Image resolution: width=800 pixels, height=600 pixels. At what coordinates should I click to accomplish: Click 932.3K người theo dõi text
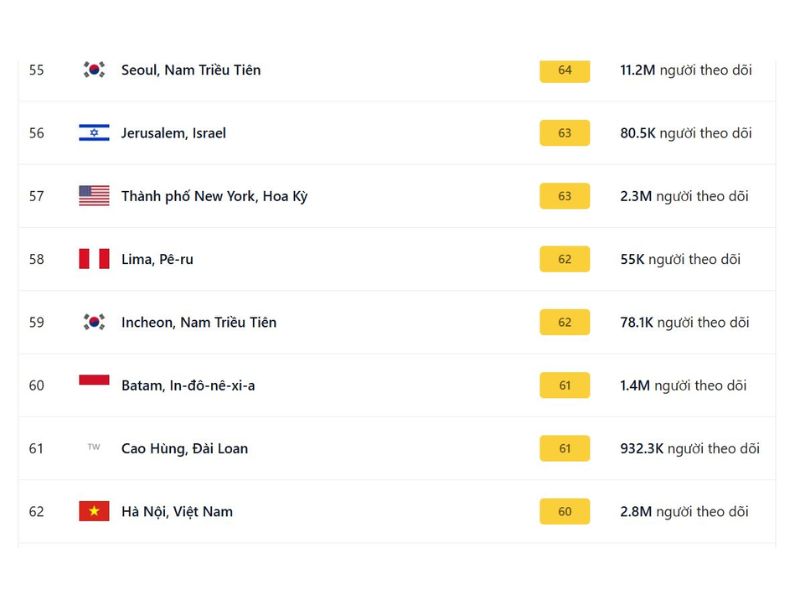(x=690, y=448)
